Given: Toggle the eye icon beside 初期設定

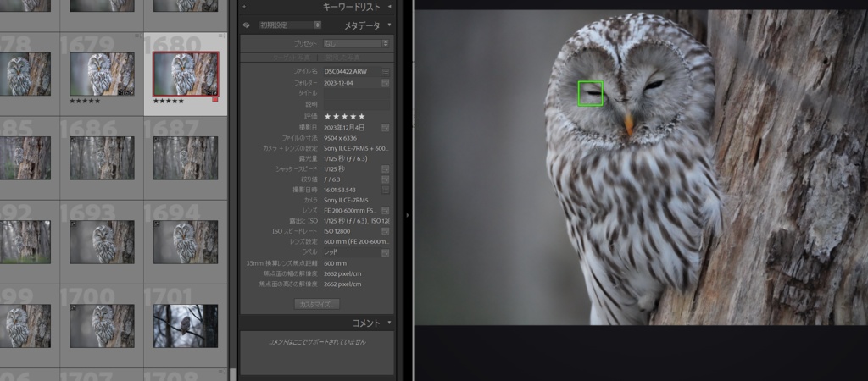Looking at the screenshot, I should point(247,25).
